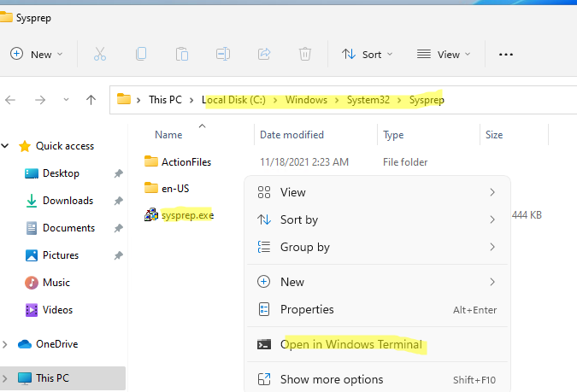Click the folder icon in address bar

124,99
